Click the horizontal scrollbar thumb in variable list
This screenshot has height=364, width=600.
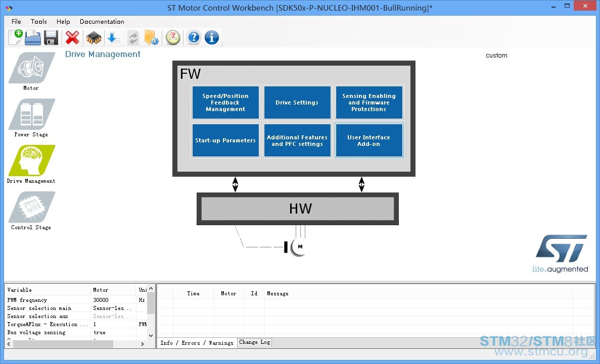63,344
